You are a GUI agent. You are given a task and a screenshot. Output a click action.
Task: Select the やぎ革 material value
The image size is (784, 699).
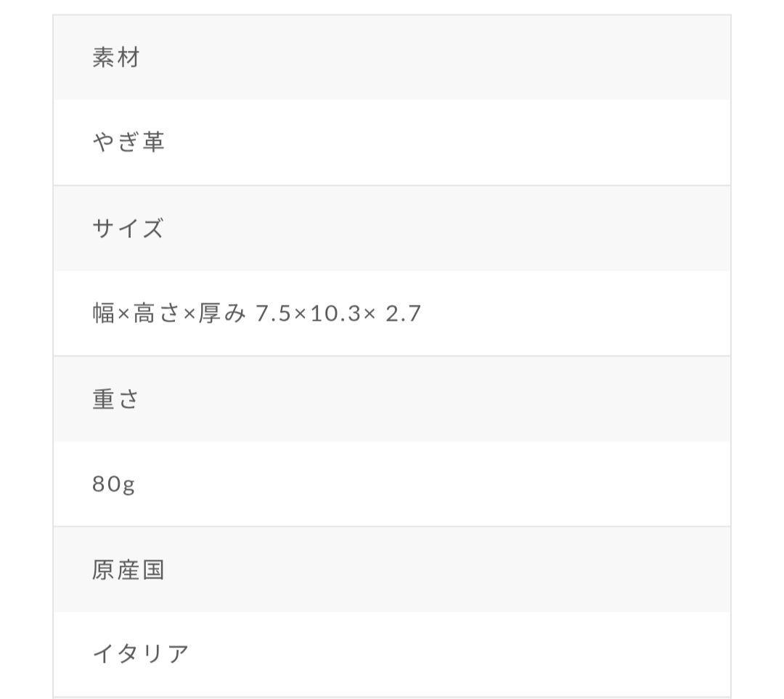[x=128, y=142]
